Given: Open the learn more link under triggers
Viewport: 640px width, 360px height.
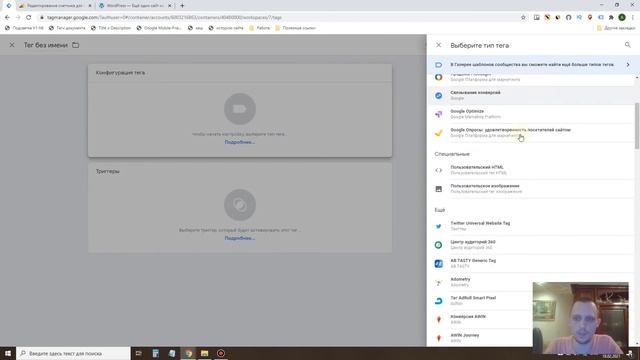Looking at the screenshot, I should click(x=240, y=238).
